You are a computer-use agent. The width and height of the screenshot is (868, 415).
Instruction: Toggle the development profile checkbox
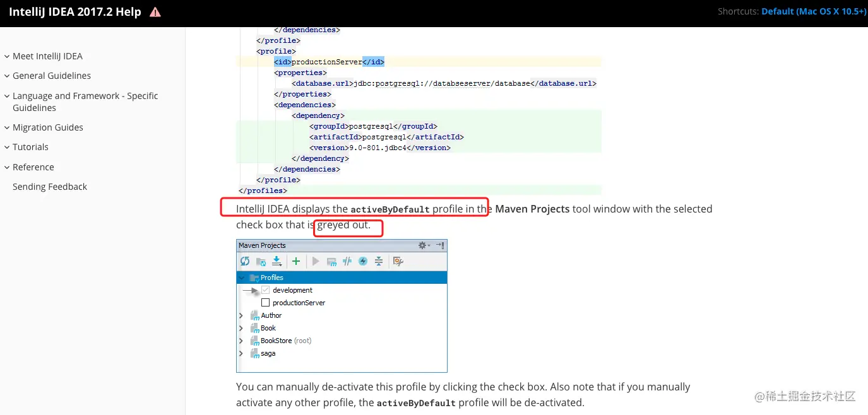pos(266,290)
